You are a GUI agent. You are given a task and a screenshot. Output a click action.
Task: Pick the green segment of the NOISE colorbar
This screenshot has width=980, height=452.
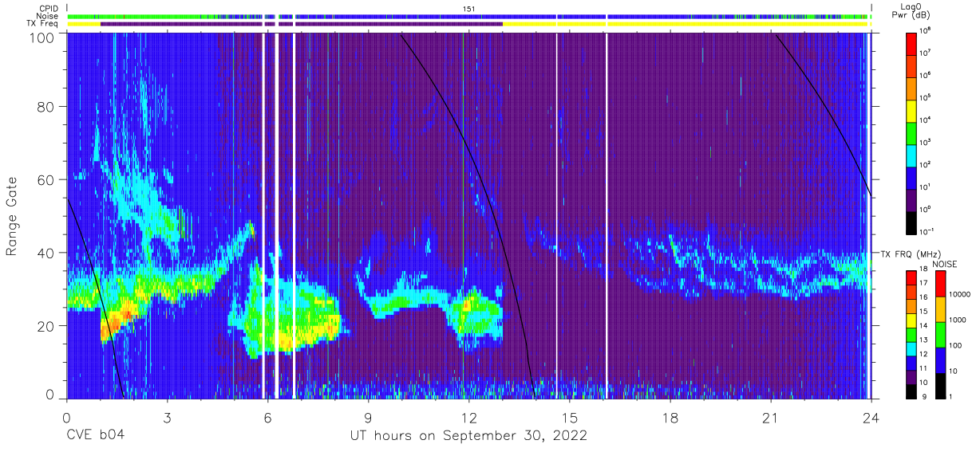pos(940,335)
